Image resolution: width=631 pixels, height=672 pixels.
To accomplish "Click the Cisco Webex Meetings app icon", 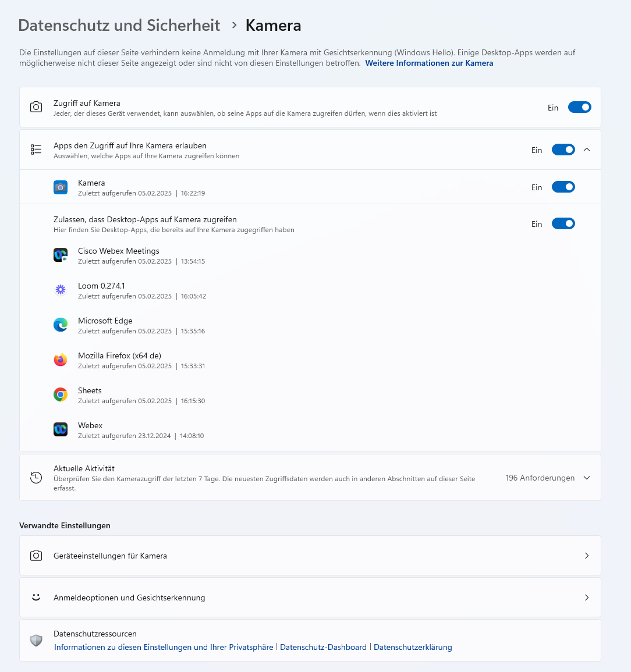I will pyautogui.click(x=61, y=255).
